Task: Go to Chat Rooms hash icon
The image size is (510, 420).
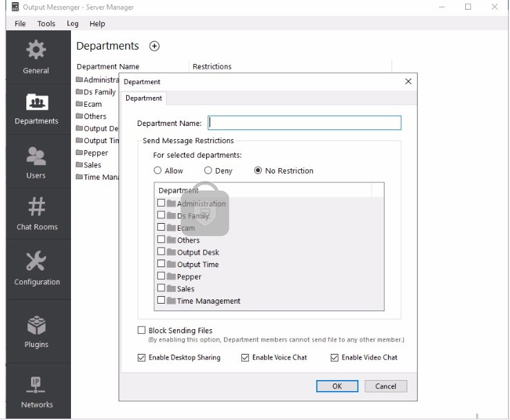Action: pos(37,207)
